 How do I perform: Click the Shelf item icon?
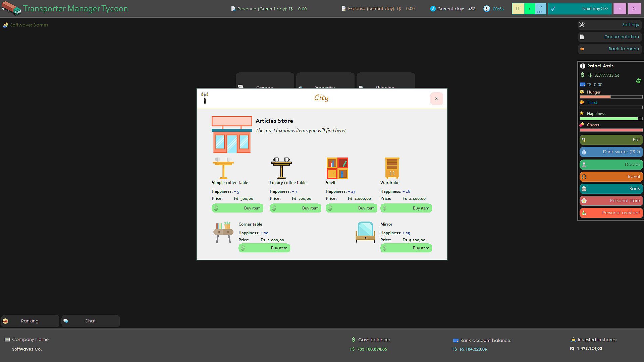click(x=337, y=168)
